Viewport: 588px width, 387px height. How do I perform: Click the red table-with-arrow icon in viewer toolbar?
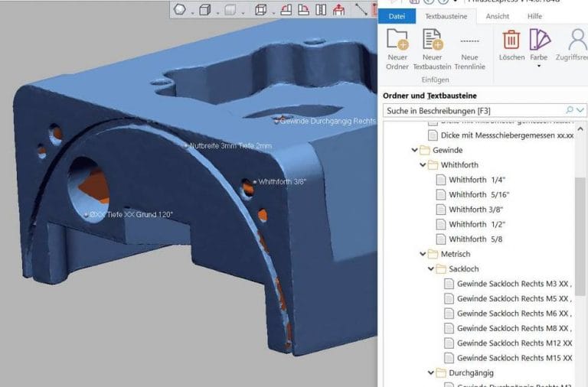[x=338, y=9]
